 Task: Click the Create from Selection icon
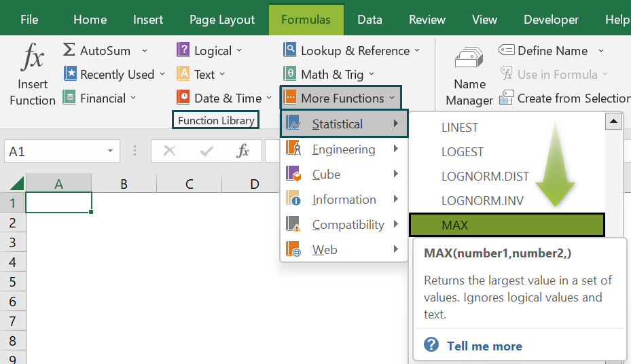pyautogui.click(x=506, y=98)
